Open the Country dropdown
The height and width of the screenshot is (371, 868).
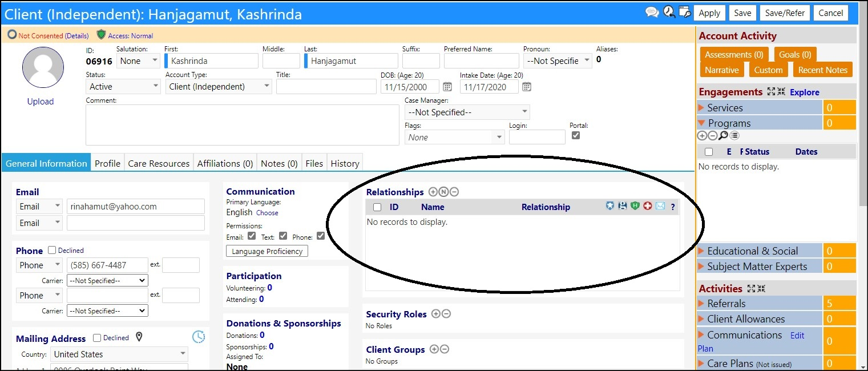[119, 354]
